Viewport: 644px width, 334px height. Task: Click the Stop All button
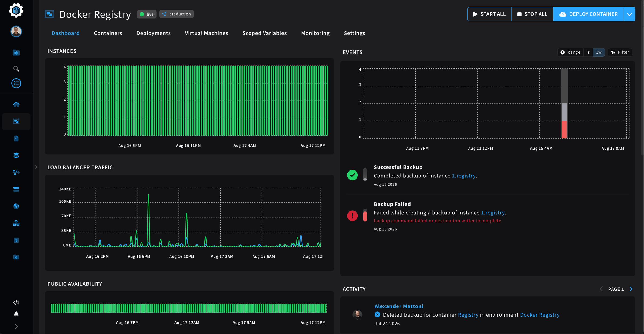click(x=532, y=14)
